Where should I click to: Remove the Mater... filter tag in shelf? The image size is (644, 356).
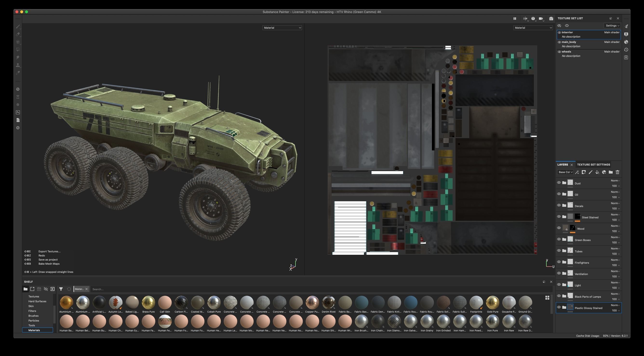[x=87, y=289]
